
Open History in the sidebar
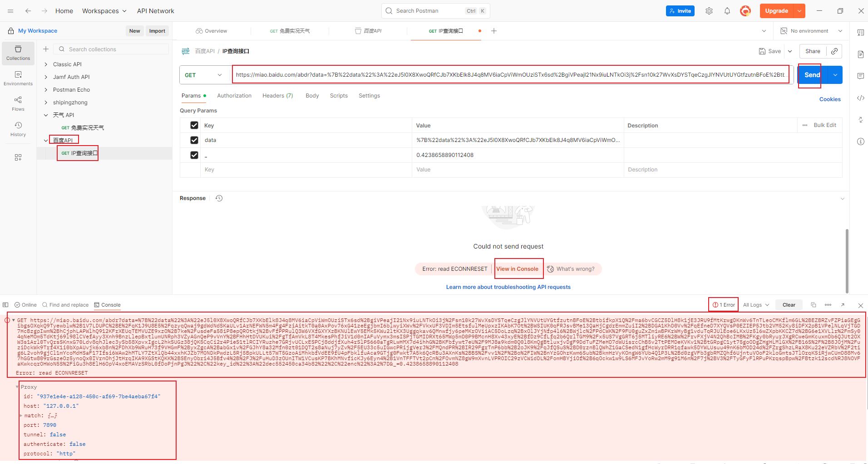point(18,129)
